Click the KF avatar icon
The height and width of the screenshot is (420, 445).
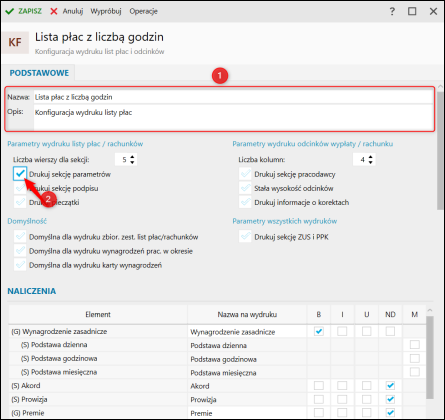tap(15, 42)
